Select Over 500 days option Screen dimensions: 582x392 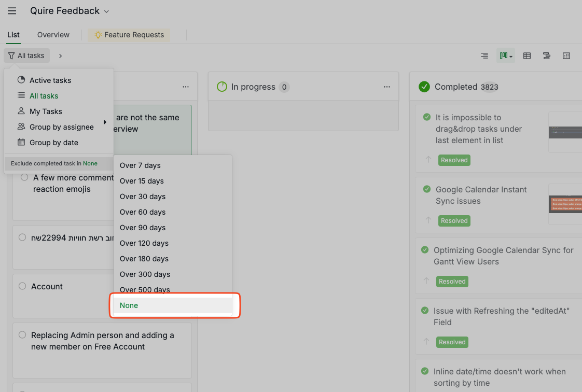173,289
